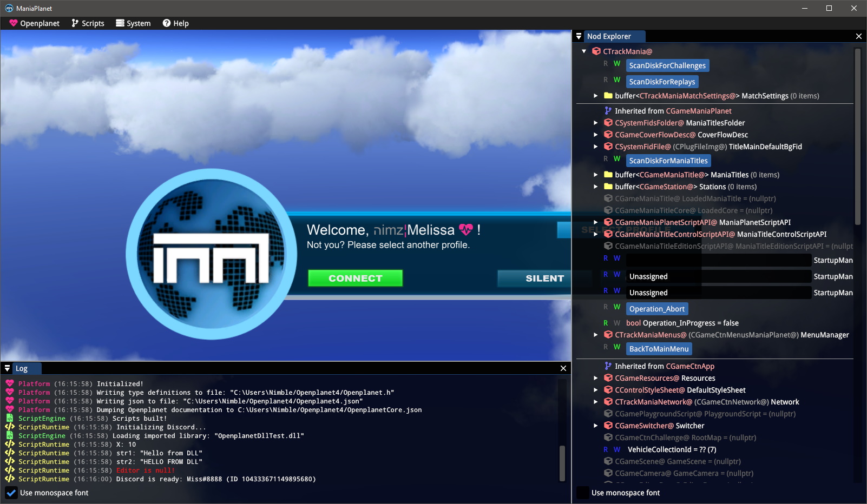This screenshot has height=504, width=867.
Task: Click the ScanDiskForManiaTitles button
Action: [x=668, y=161]
